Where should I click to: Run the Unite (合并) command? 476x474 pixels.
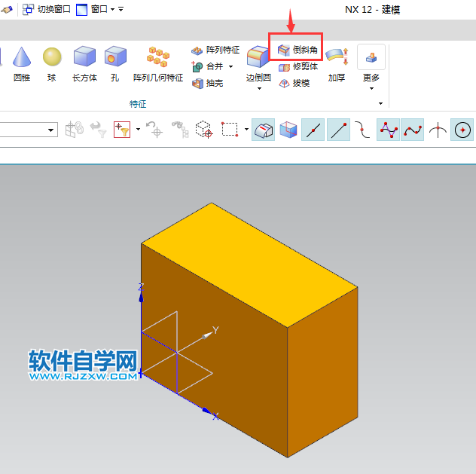point(208,66)
